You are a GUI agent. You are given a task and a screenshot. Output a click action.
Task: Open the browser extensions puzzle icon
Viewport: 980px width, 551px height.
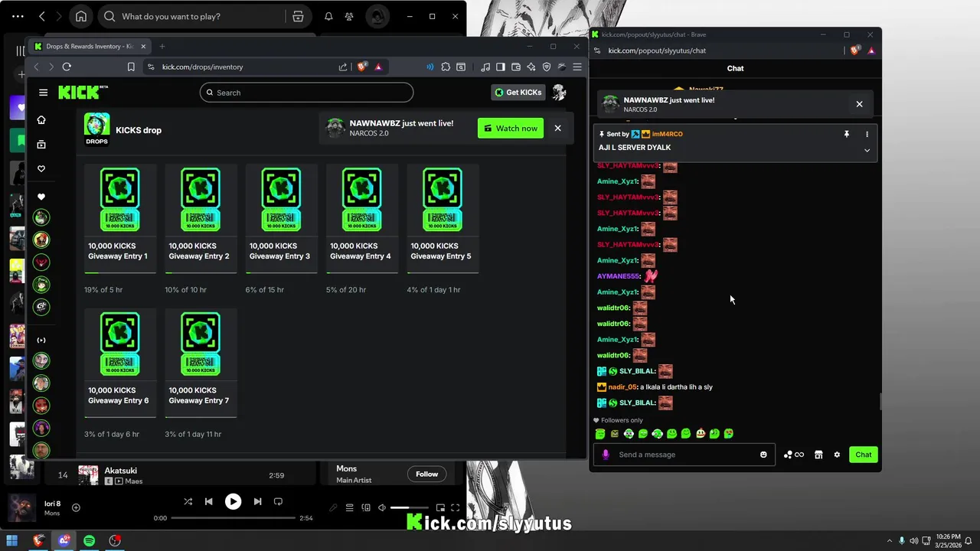point(446,67)
